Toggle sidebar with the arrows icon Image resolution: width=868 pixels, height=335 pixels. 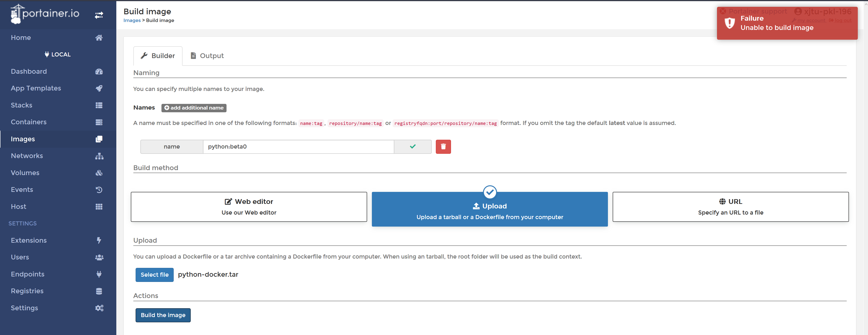(99, 15)
